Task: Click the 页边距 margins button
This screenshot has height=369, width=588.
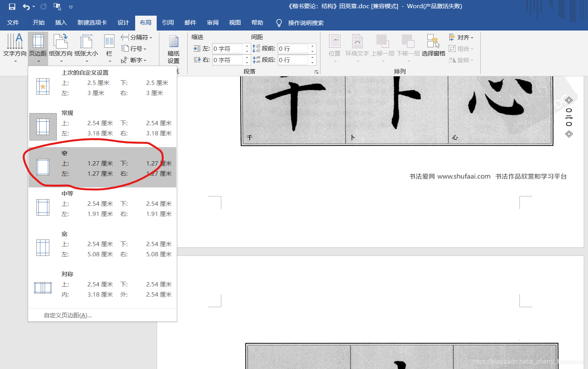Action: [38, 49]
